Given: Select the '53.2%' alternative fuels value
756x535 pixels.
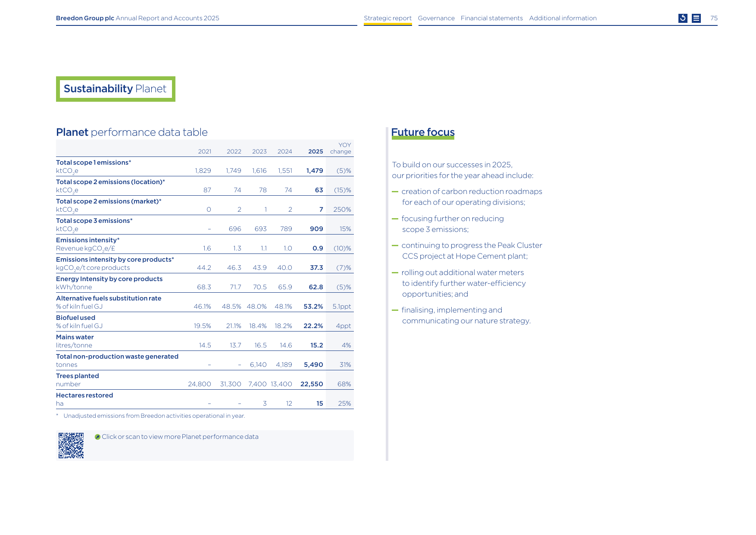Looking at the screenshot, I should coord(313,307).
